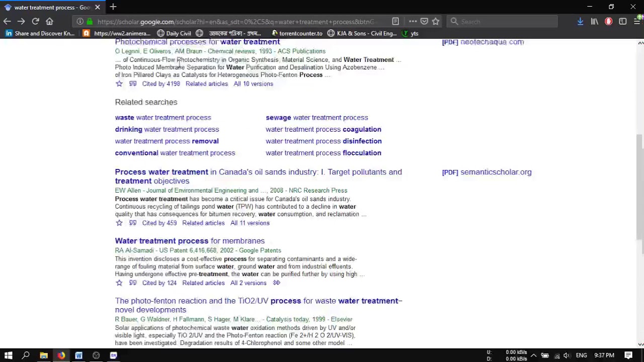Show hidden system tray icons
Image resolution: width=644 pixels, height=362 pixels.
(x=533, y=355)
